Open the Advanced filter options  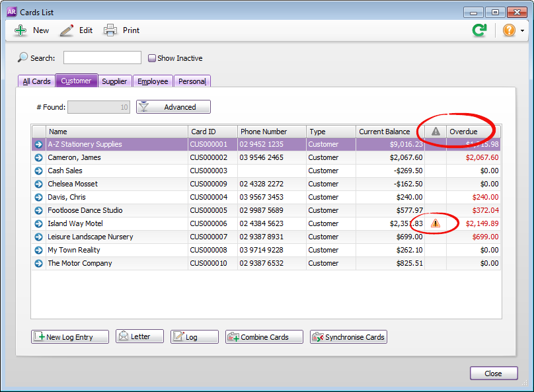pyautogui.click(x=173, y=106)
